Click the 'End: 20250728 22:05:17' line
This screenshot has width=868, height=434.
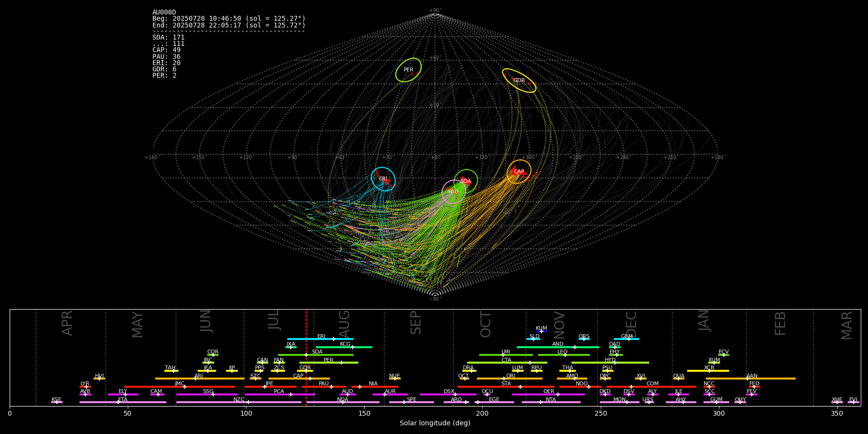tap(229, 25)
